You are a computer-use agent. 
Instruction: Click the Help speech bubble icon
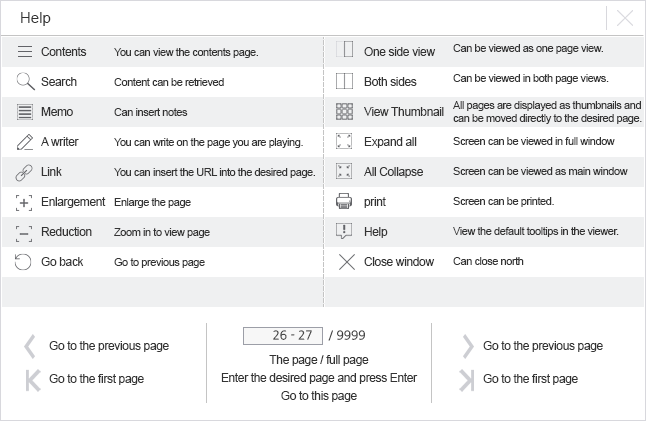345,231
